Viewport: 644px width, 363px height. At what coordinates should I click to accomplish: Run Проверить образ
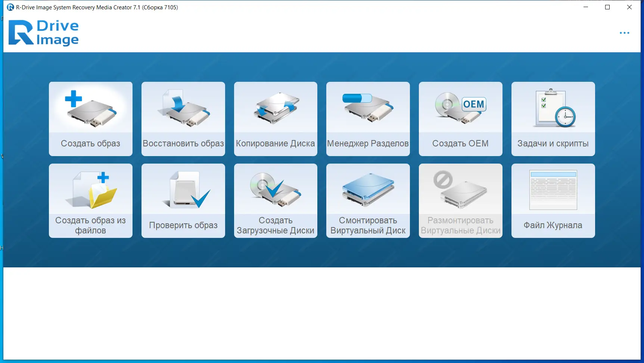pyautogui.click(x=183, y=201)
